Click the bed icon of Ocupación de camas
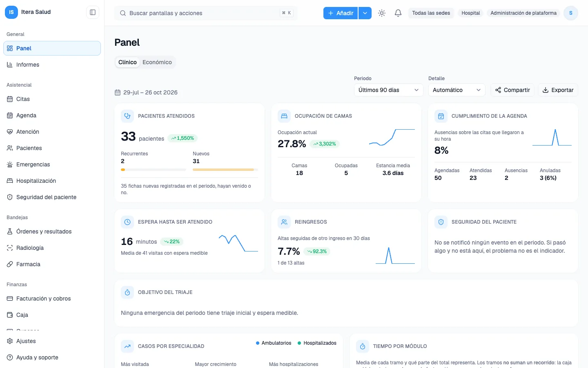This screenshot has height=368, width=588. click(x=284, y=116)
